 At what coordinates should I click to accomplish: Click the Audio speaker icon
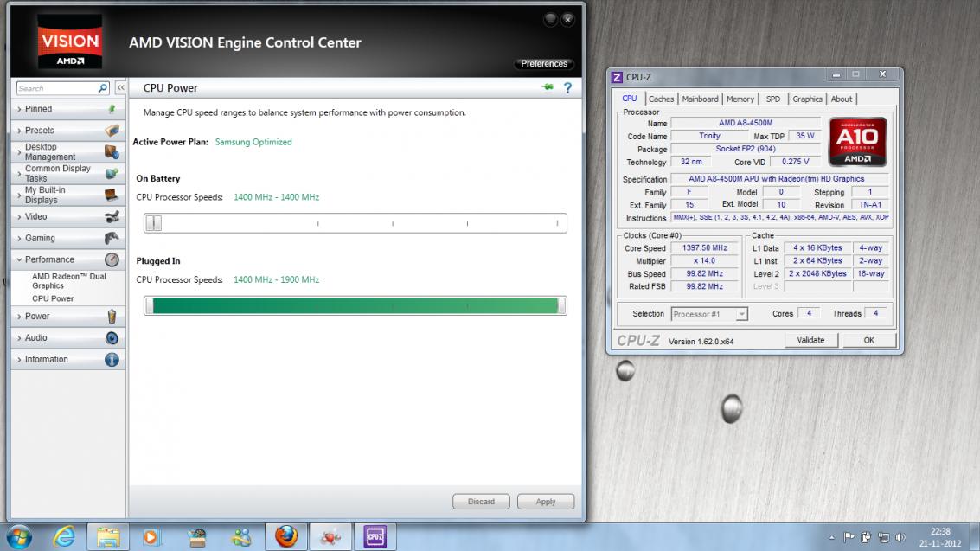112,338
